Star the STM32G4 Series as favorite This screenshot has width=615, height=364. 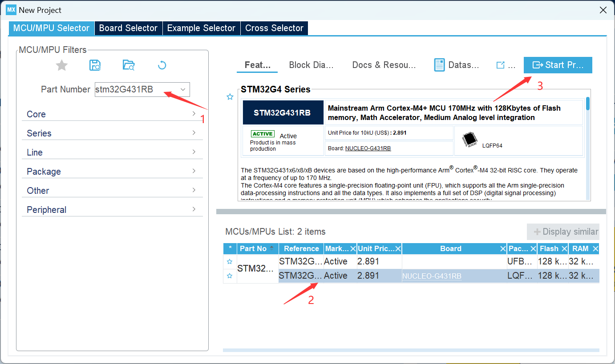[230, 97]
